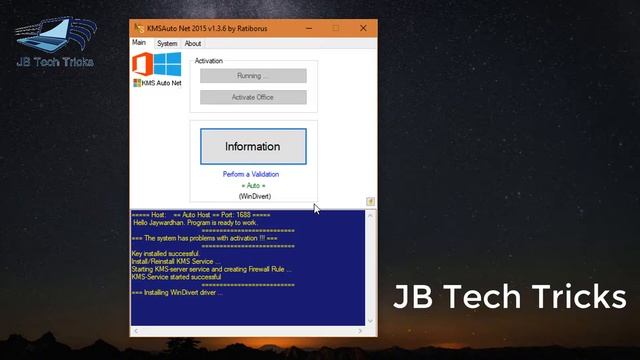The height and width of the screenshot is (360, 640).
Task: Click 'The system has problems with activation' line
Action: pos(204,238)
